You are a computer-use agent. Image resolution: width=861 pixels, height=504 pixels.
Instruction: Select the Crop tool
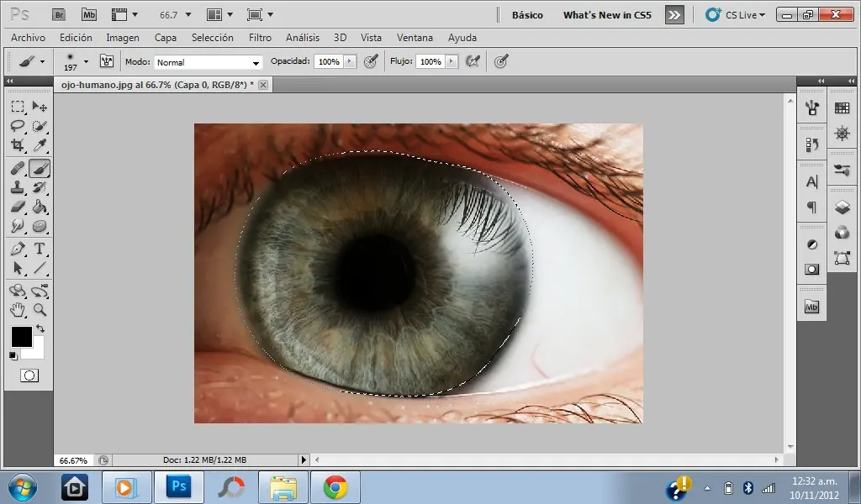(x=17, y=145)
